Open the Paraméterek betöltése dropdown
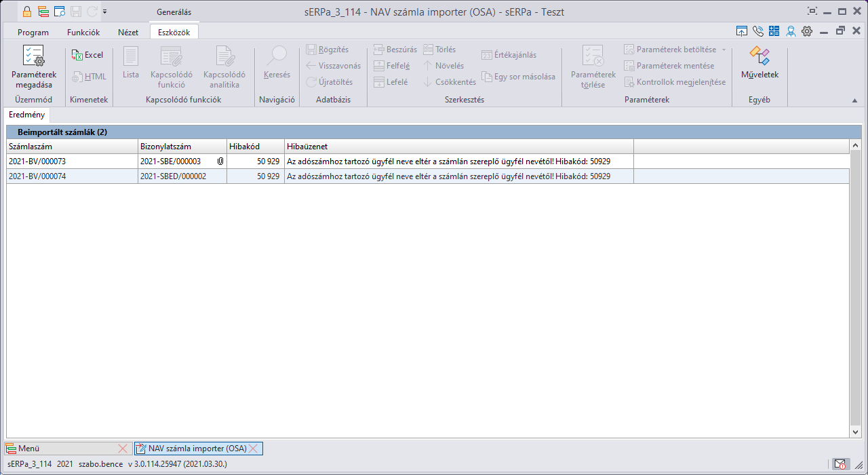The height and width of the screenshot is (475, 868). click(674, 50)
